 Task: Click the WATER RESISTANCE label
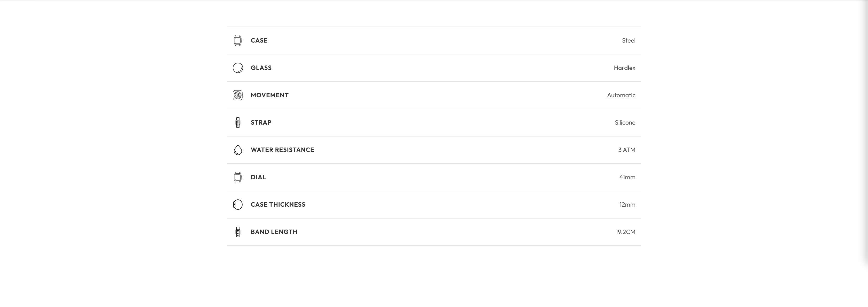(x=282, y=150)
